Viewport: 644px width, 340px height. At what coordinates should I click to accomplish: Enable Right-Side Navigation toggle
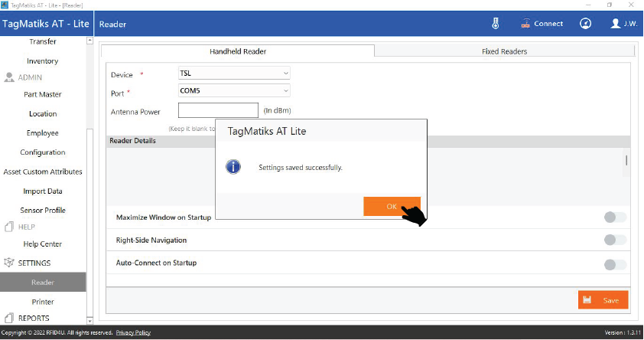(614, 240)
